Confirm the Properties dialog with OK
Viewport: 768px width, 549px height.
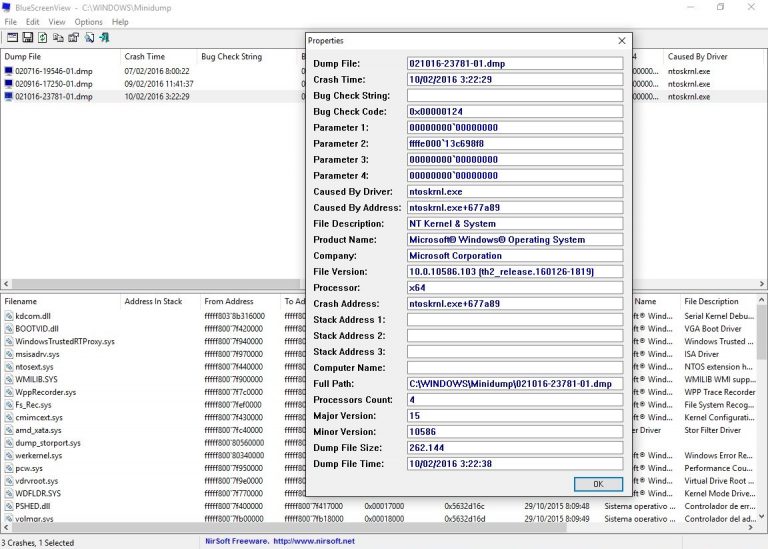(x=598, y=484)
